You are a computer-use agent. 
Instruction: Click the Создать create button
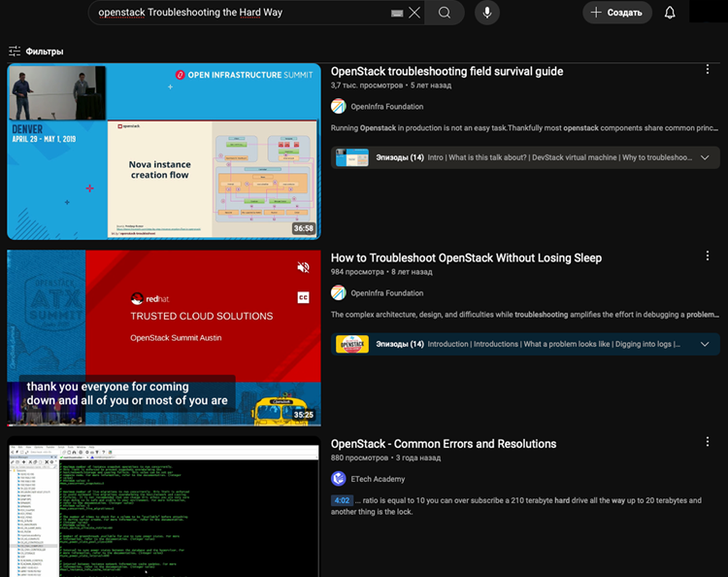coord(617,13)
